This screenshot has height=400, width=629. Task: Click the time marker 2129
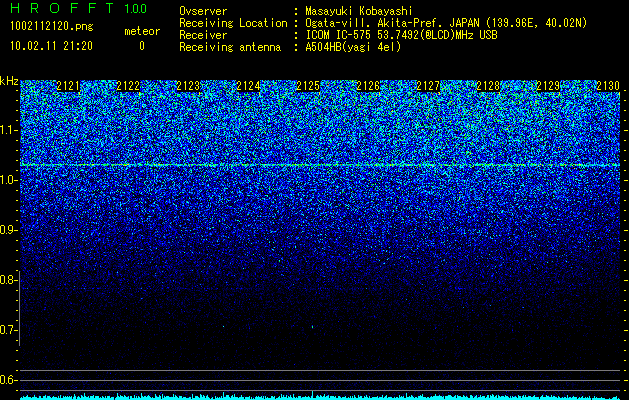coord(548,86)
